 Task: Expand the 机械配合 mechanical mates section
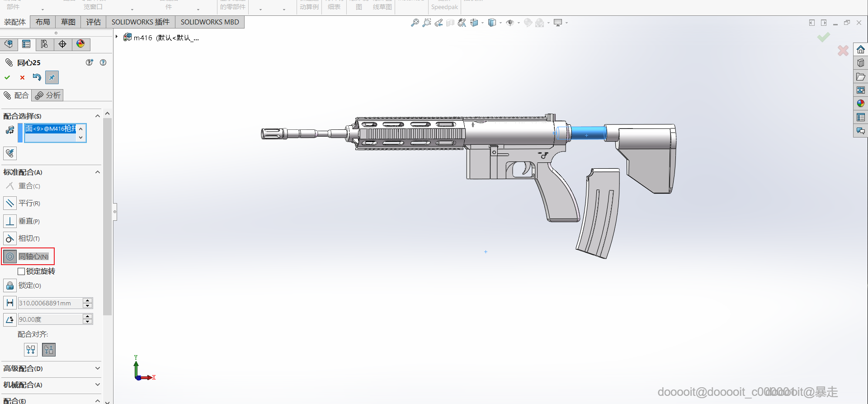pyautogui.click(x=97, y=385)
